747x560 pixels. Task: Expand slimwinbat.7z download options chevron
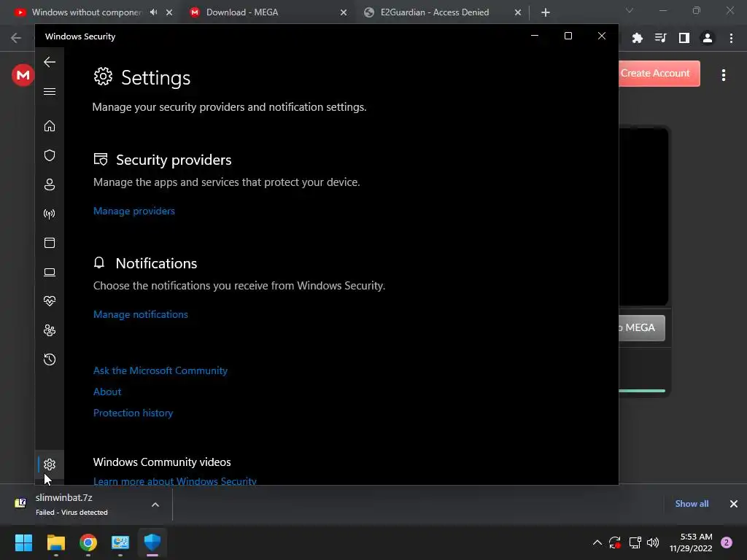click(x=155, y=505)
